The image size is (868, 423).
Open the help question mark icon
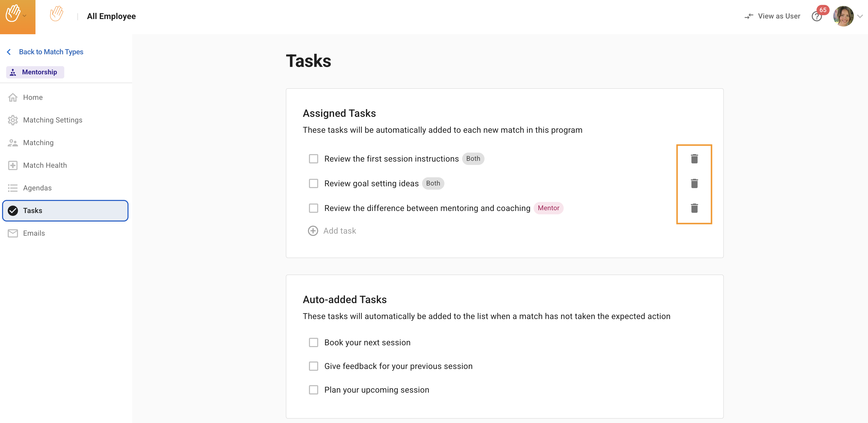point(816,16)
